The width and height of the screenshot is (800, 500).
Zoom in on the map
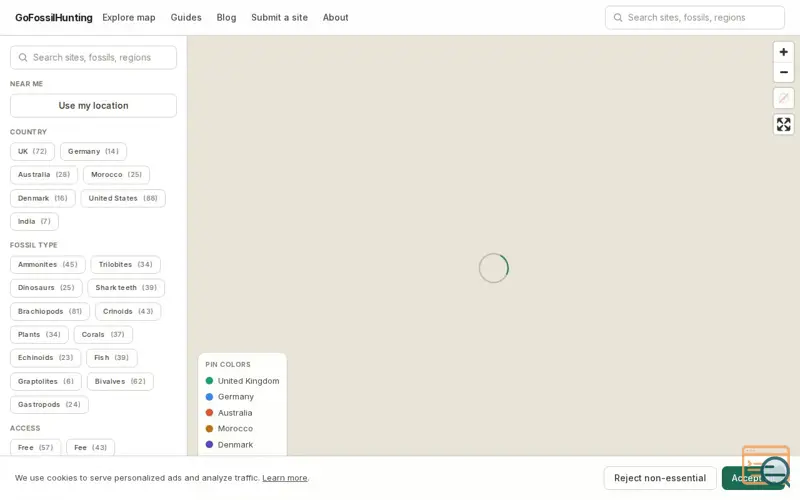[783, 52]
